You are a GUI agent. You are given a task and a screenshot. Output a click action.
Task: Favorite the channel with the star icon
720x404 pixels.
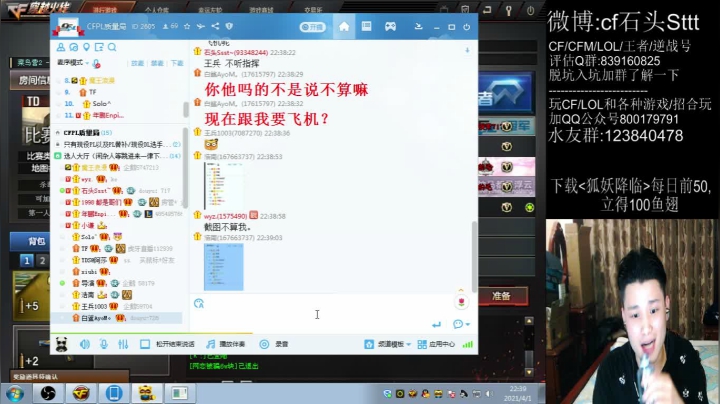(x=187, y=26)
